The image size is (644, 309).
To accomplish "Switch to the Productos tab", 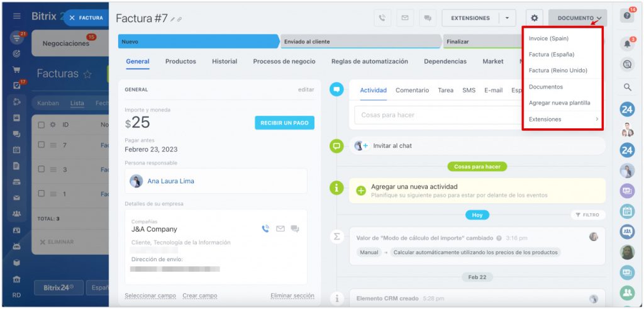I will click(180, 62).
